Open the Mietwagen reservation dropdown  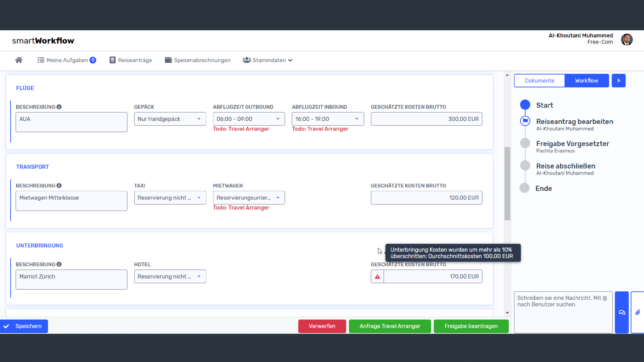[x=249, y=198]
